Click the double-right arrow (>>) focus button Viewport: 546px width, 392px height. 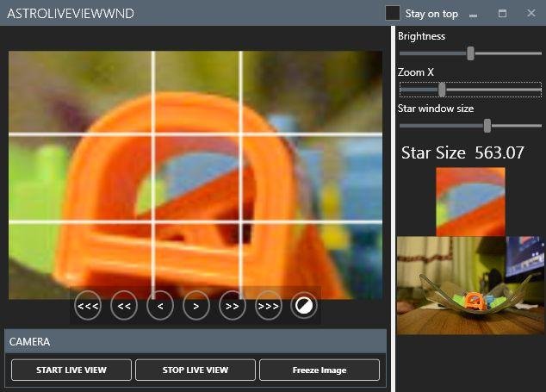233,305
